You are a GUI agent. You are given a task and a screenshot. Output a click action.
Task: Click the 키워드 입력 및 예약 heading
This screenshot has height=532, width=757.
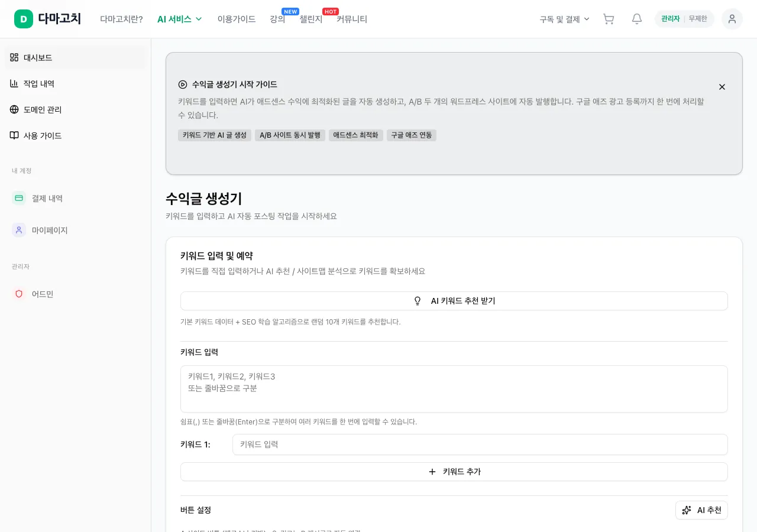click(216, 256)
